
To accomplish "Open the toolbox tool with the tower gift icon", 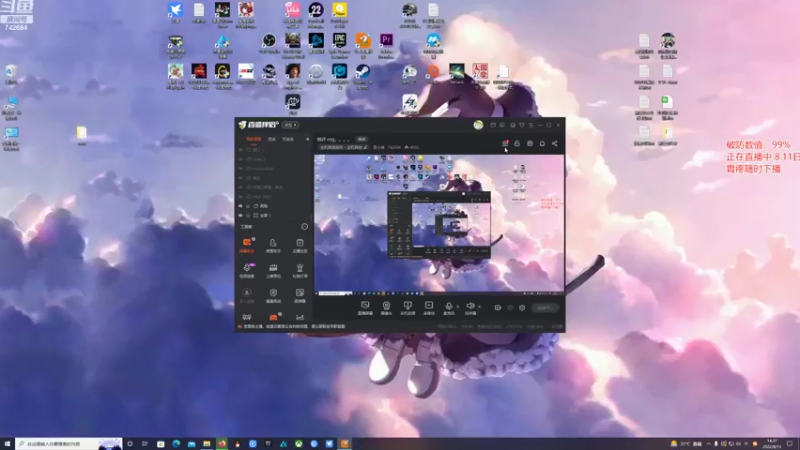I will click(x=299, y=270).
